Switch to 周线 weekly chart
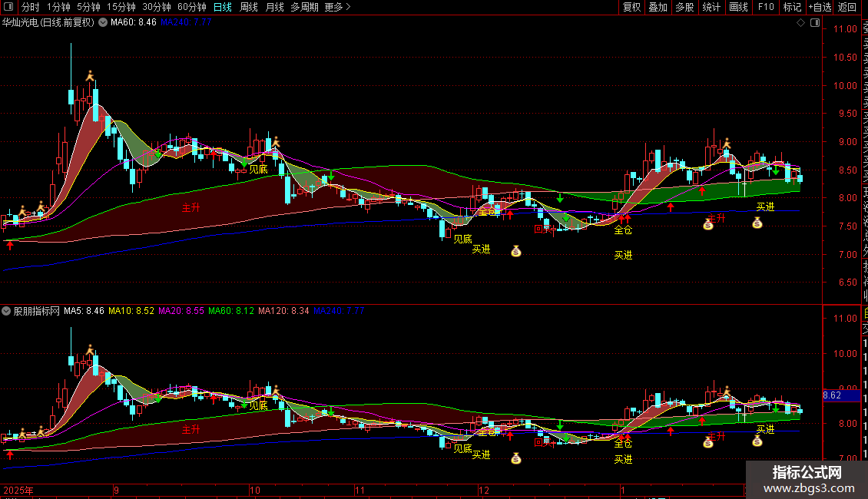Screen dimensions: 868x499 coord(249,7)
